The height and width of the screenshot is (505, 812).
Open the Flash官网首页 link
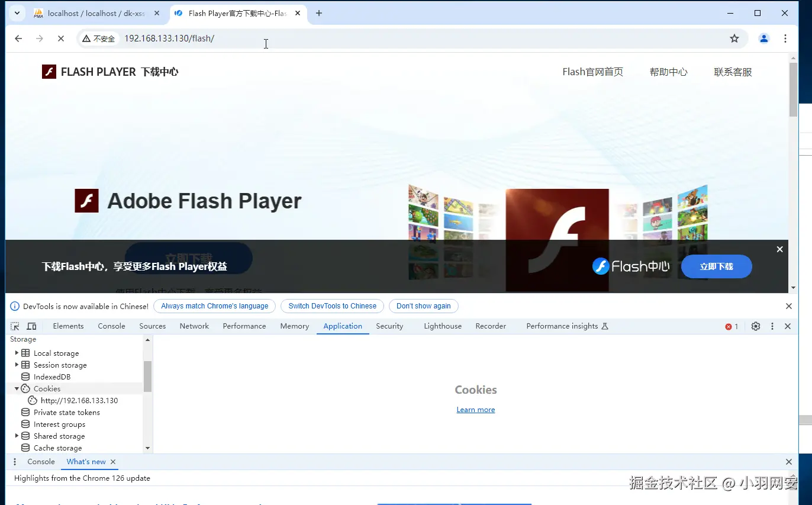pos(592,72)
